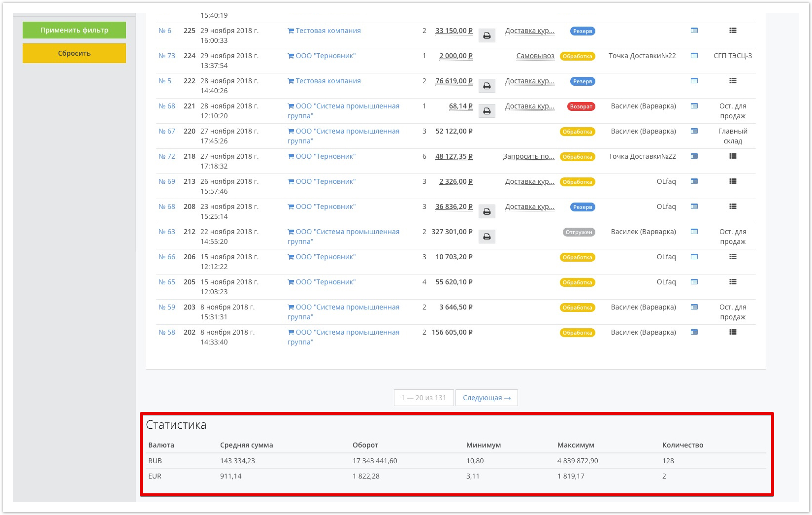812x515 pixels.
Task: Click amount 48 127,35 ₽ in order 218 row
Action: (x=454, y=156)
